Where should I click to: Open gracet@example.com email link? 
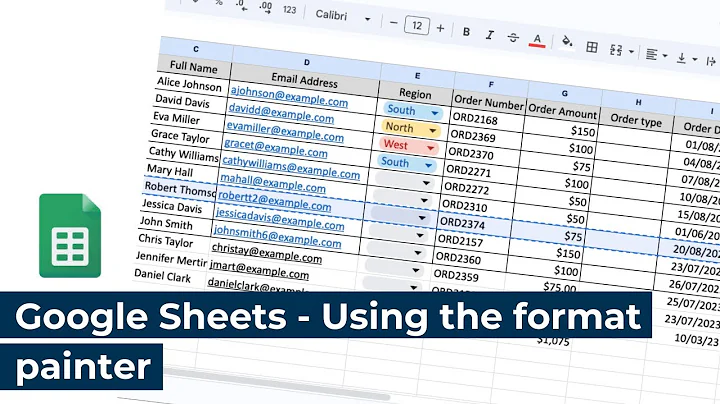click(276, 147)
